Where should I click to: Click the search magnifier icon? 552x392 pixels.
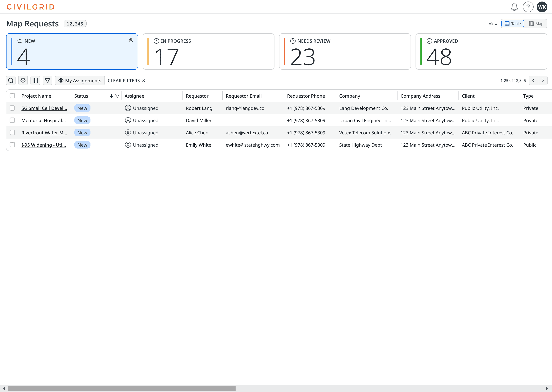tap(11, 80)
